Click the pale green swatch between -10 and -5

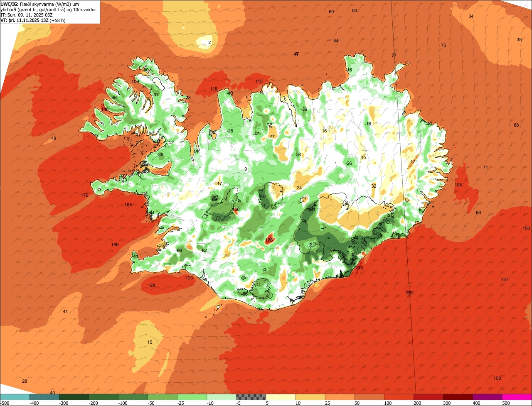click(222, 397)
